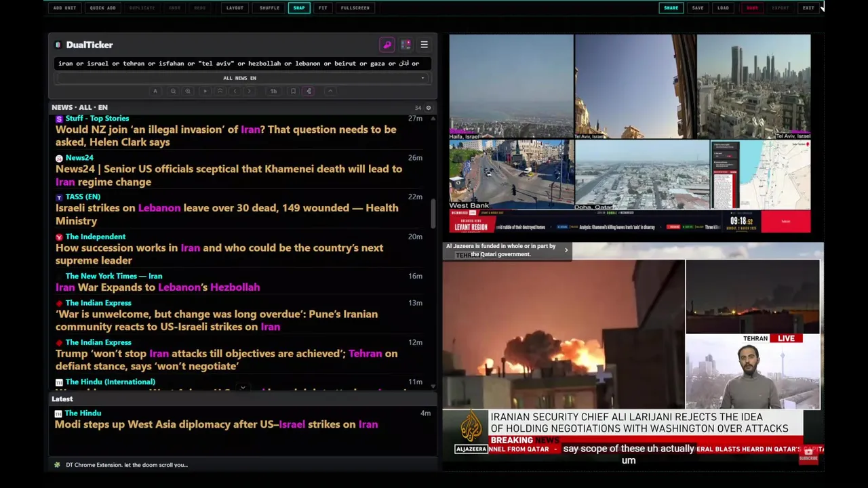Click the SAVE button
Screen dimensions: 868x488
click(x=698, y=7)
